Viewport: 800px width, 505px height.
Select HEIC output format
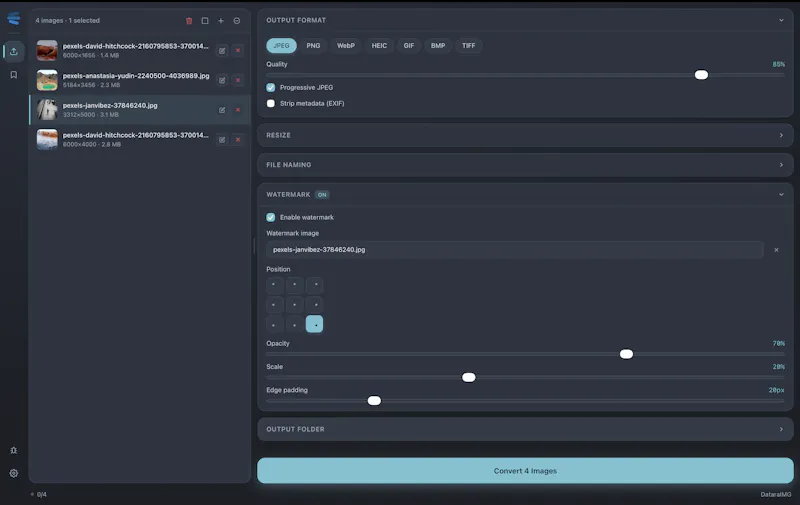coord(379,45)
